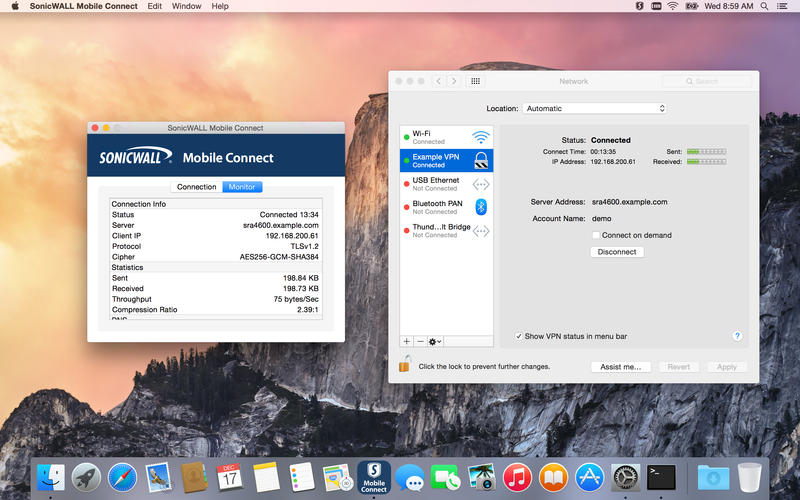Open the Window menu
This screenshot has height=500, width=800.
(186, 6)
